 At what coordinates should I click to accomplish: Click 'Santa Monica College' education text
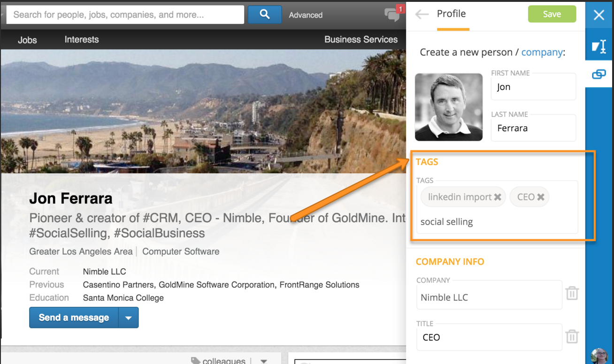[x=123, y=298]
